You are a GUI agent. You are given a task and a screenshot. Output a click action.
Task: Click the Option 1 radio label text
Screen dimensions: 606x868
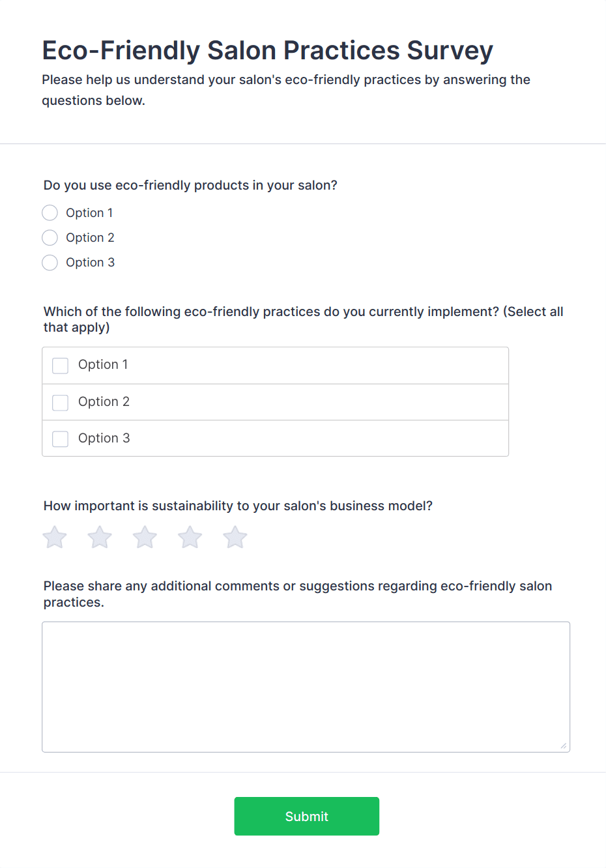[x=89, y=212]
